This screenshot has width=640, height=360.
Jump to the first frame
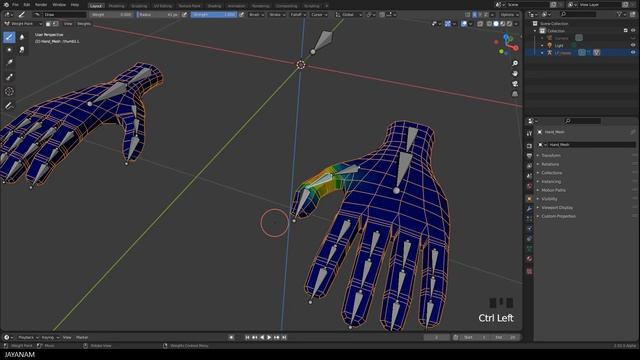pyautogui.click(x=247, y=338)
